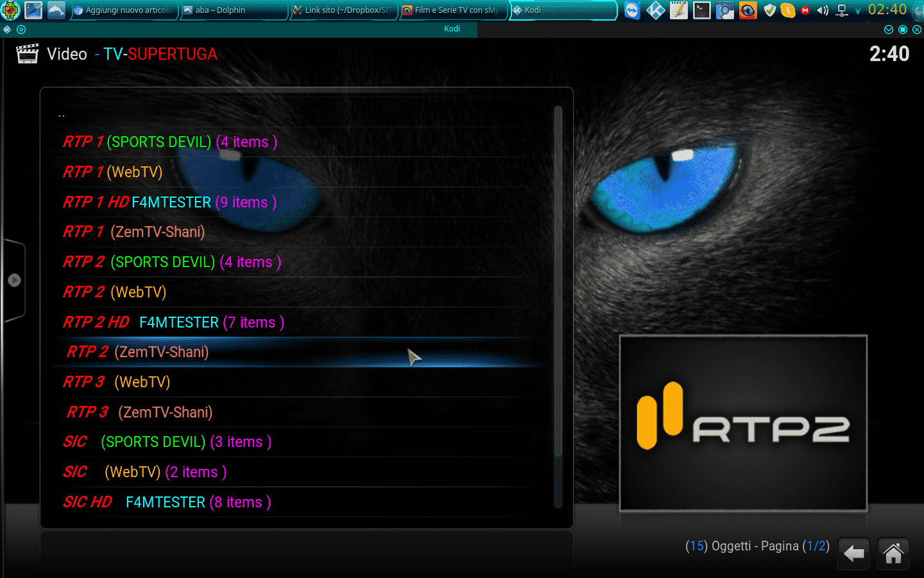Click the Kodi home icon
Viewport: 924px width, 578px height.
pos(893,554)
